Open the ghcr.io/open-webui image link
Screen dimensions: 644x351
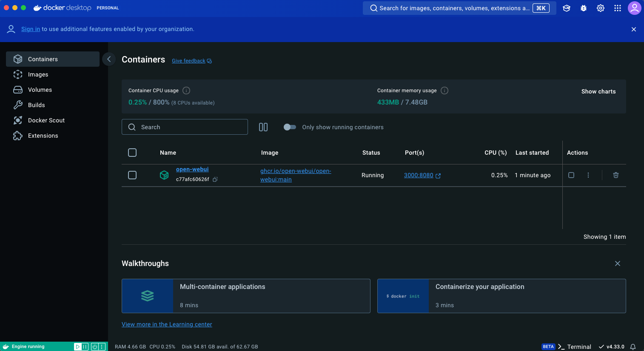[x=296, y=175]
